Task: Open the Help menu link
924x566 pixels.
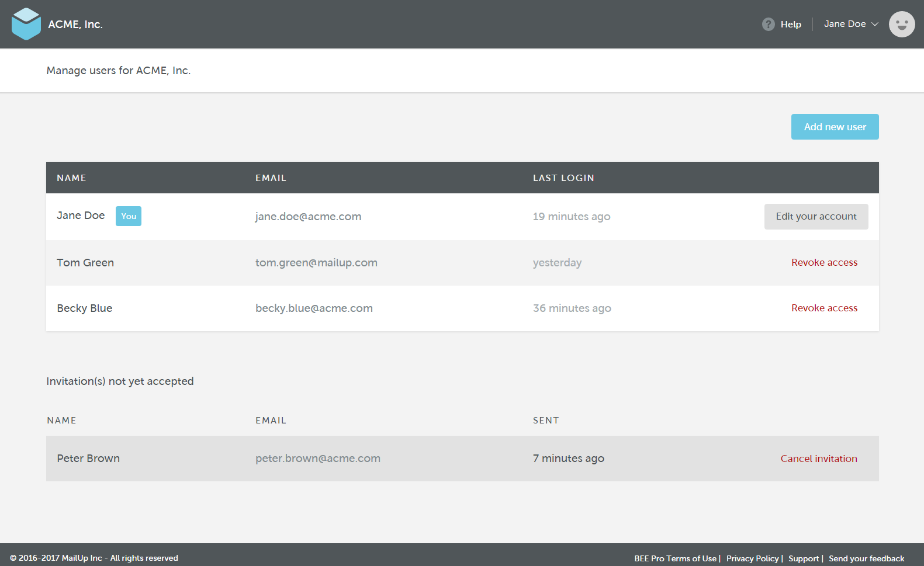Action: pos(791,25)
